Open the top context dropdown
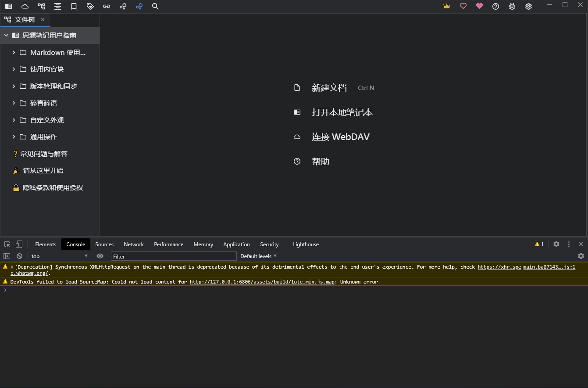This screenshot has width=588, height=388. click(60, 256)
